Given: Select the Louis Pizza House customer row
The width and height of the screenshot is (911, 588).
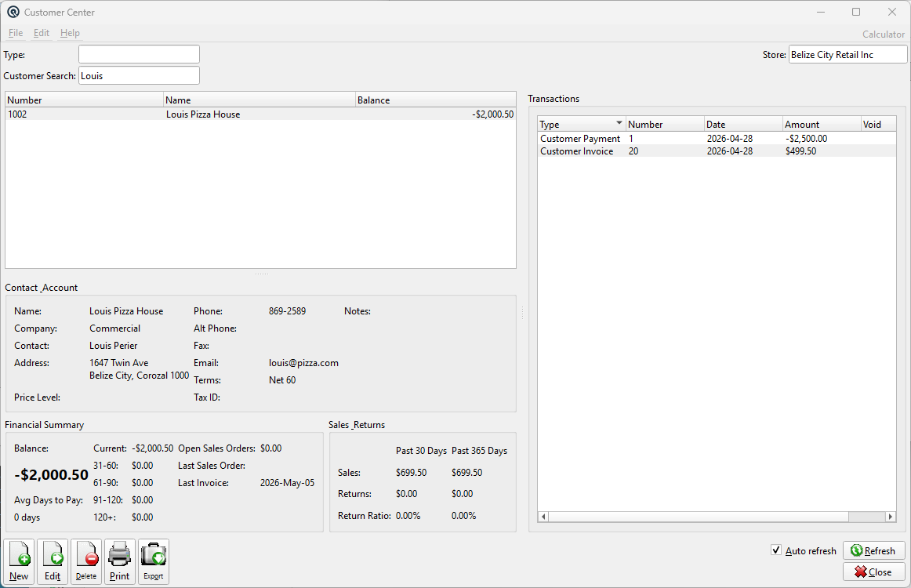Looking at the screenshot, I should [x=260, y=114].
